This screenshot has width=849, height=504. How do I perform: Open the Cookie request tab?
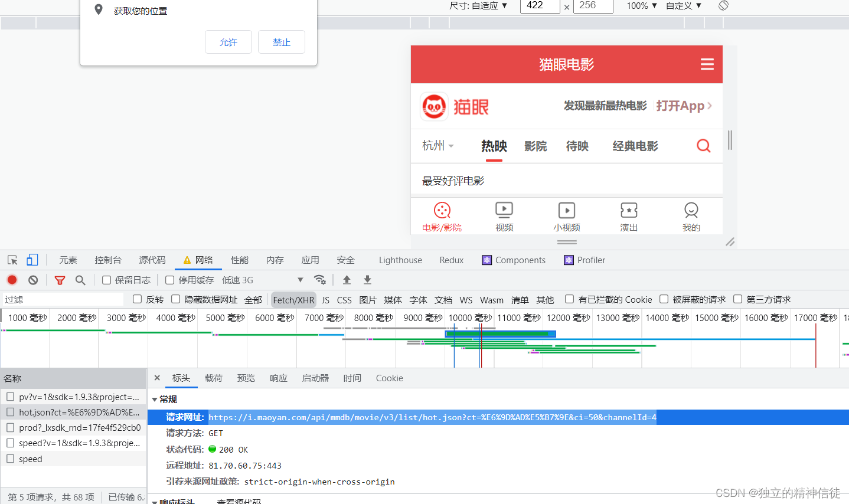tap(390, 378)
